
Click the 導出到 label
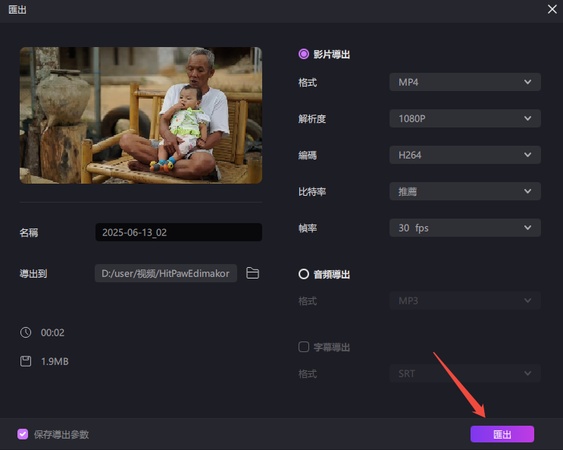click(33, 274)
